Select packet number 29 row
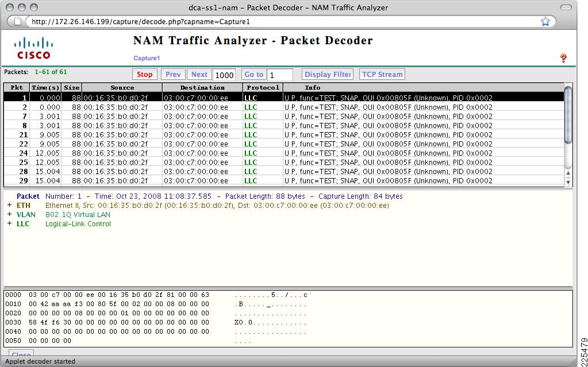 (284, 181)
